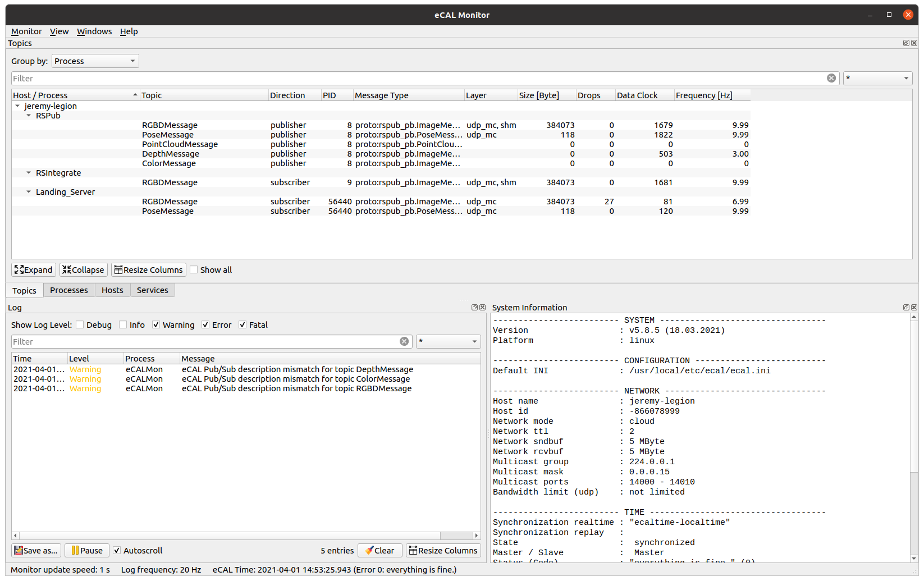This screenshot has height=581, width=924.
Task: Collapse the RSPub process node
Action: [29, 116]
